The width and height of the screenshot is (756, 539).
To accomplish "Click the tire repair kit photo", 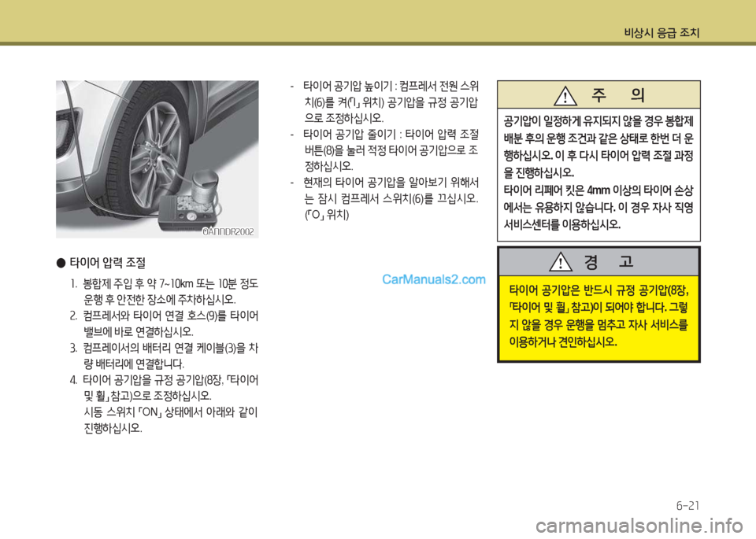I will [157, 159].
